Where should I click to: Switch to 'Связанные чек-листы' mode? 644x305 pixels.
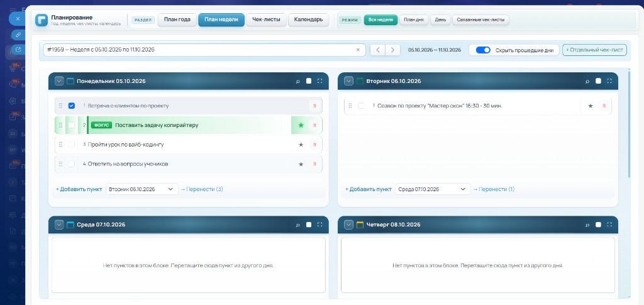(x=481, y=19)
